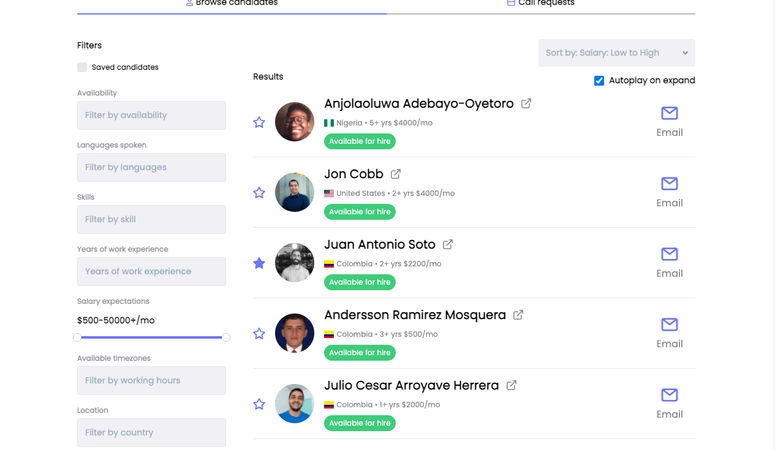Click United States flag icon under Jon Cobb

tap(329, 193)
